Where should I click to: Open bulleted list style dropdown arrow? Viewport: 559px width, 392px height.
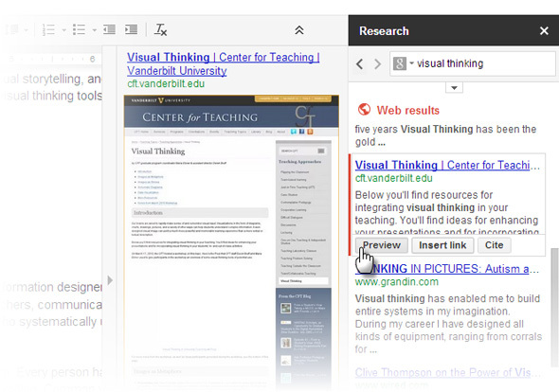(94, 30)
